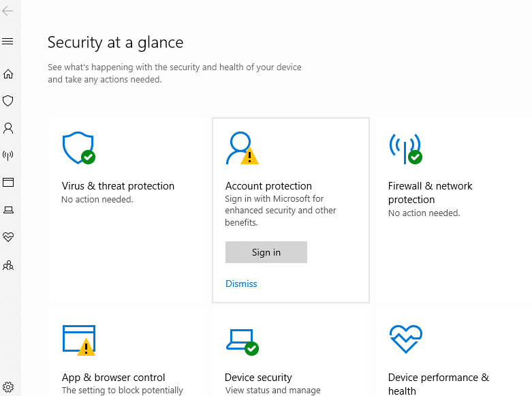This screenshot has height=396, width=532.
Task: Select Account protection person sidebar icon
Action: click(8, 128)
